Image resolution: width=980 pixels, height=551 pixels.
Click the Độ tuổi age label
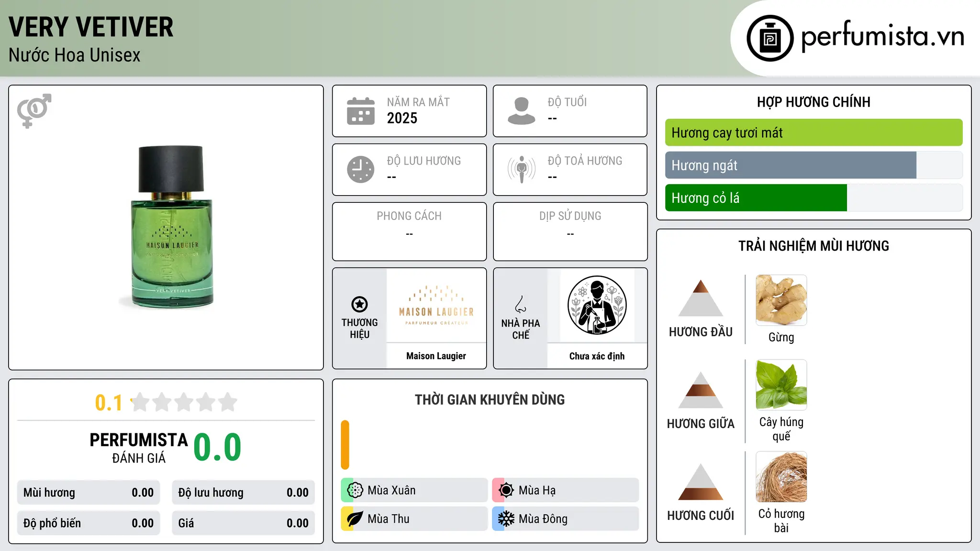(x=567, y=102)
